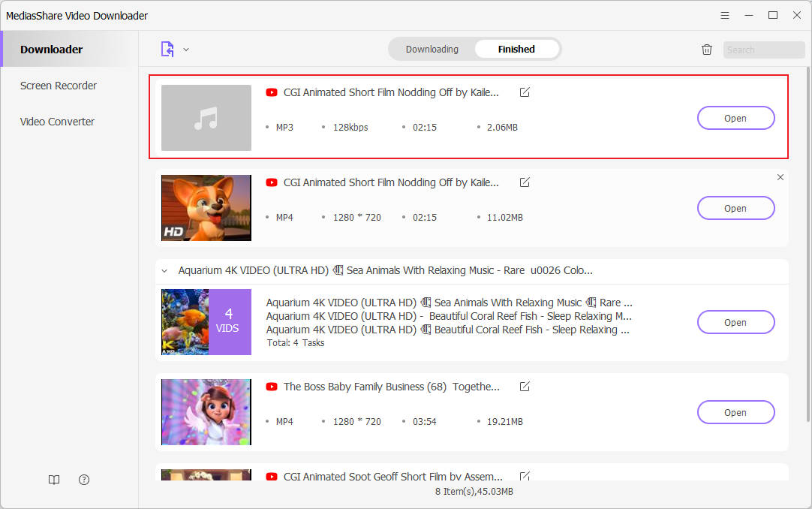
Task: Click the trash icon to clear finished list
Action: [x=706, y=49]
